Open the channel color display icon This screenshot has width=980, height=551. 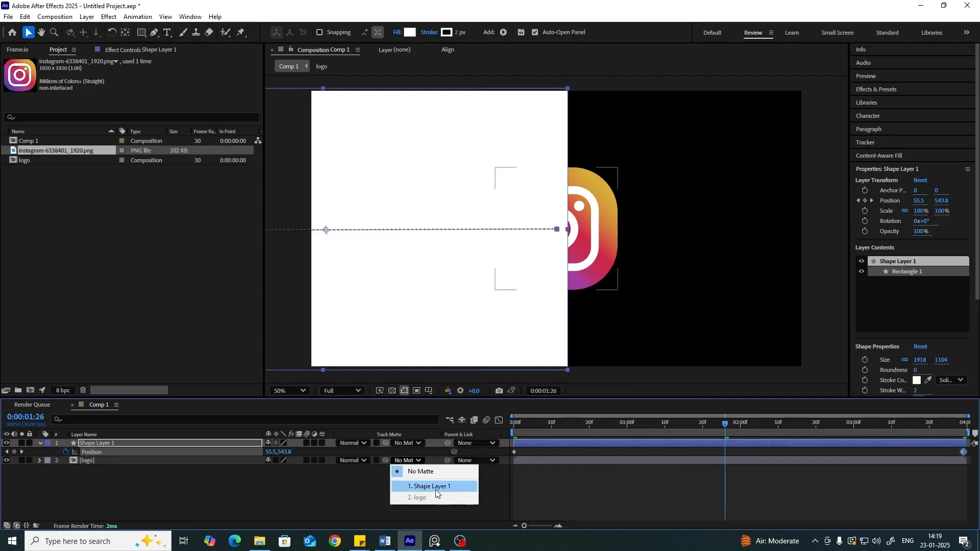pos(448,391)
